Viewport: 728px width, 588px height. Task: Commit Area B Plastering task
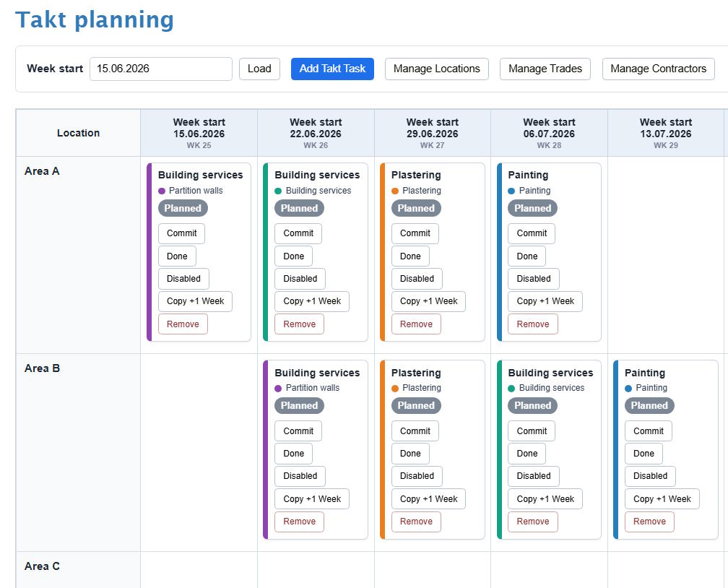[x=415, y=431]
